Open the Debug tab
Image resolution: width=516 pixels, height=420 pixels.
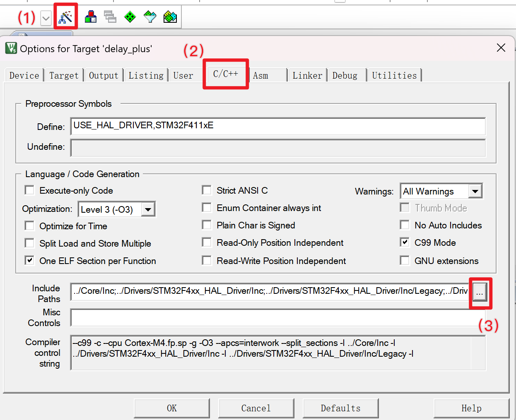(x=345, y=76)
